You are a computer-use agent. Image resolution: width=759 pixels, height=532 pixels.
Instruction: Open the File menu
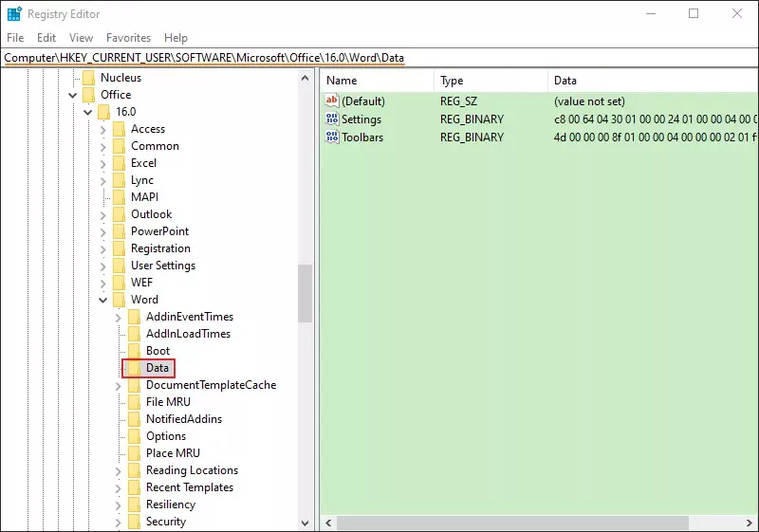click(15, 38)
